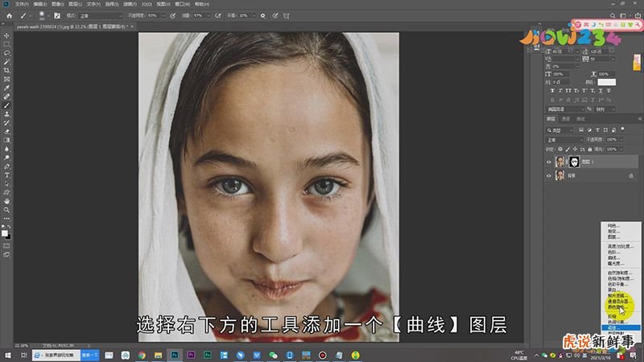Select the Eyedropper tool
Screen dimensions: 644x362
tap(6, 88)
